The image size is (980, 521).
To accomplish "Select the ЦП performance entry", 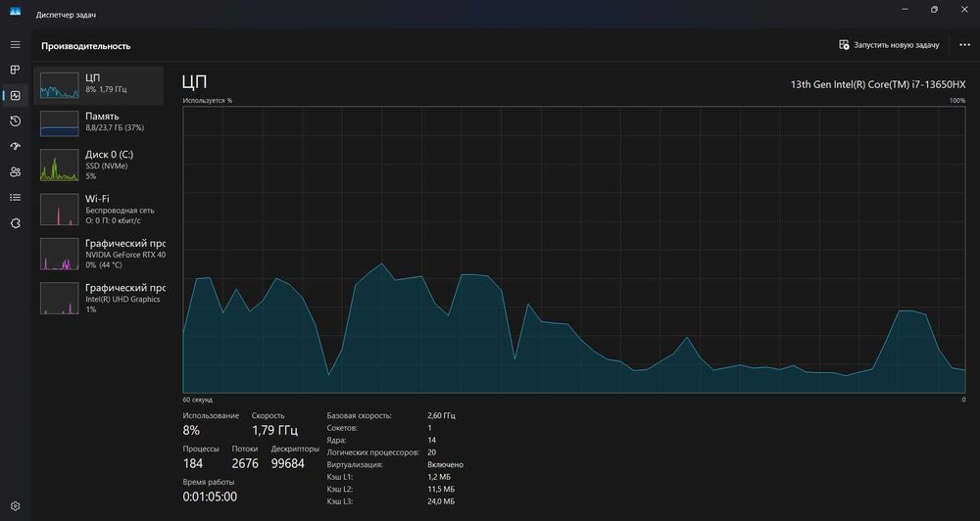I will [99, 85].
